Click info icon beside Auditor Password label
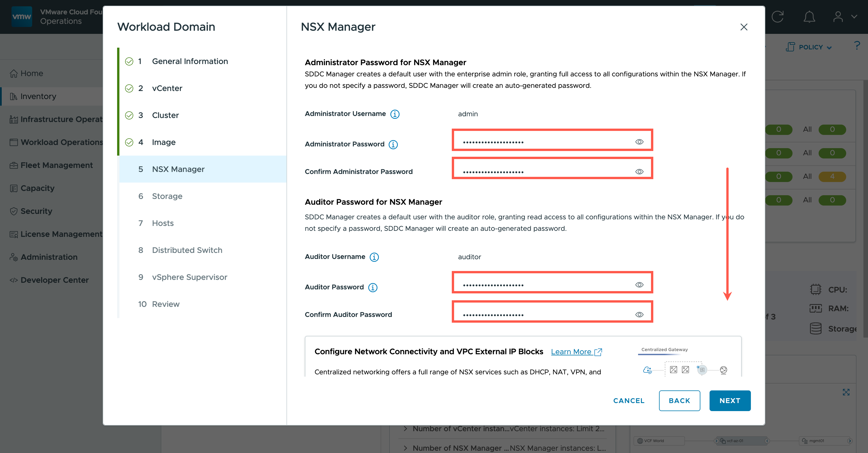Viewport: 868px width, 453px height. (x=373, y=287)
